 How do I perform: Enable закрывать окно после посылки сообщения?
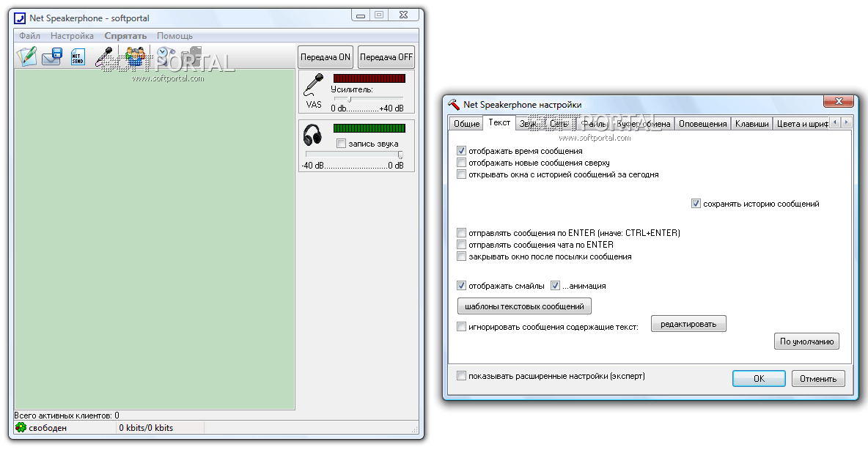click(462, 256)
